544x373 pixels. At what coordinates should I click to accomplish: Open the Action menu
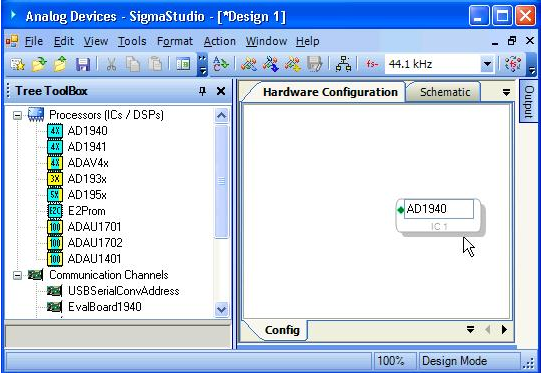click(219, 41)
